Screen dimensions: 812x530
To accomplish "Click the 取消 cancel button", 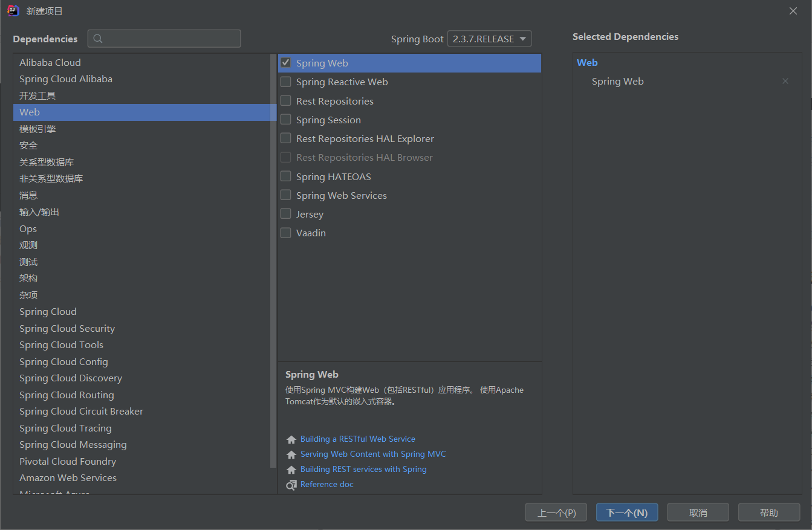I will coord(698,512).
